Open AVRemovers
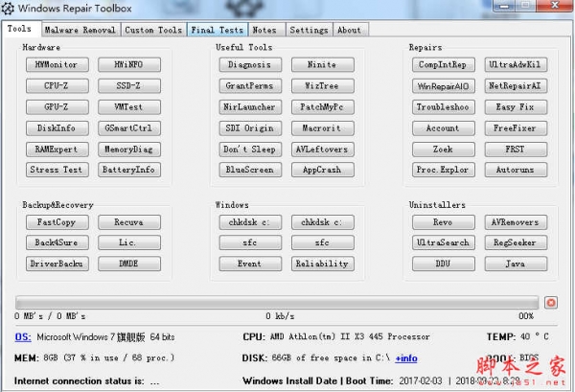The width and height of the screenshot is (575, 392). 516,222
